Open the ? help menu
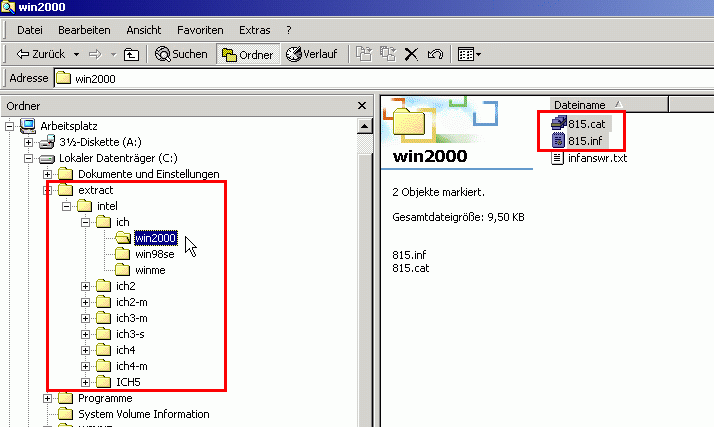Screen dimensions: 714x427 tap(289, 30)
